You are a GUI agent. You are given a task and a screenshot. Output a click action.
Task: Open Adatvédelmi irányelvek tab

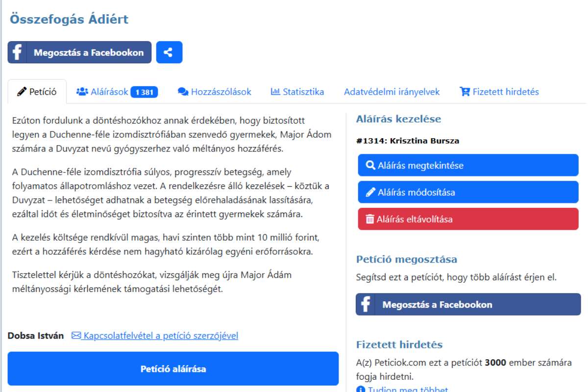click(392, 92)
